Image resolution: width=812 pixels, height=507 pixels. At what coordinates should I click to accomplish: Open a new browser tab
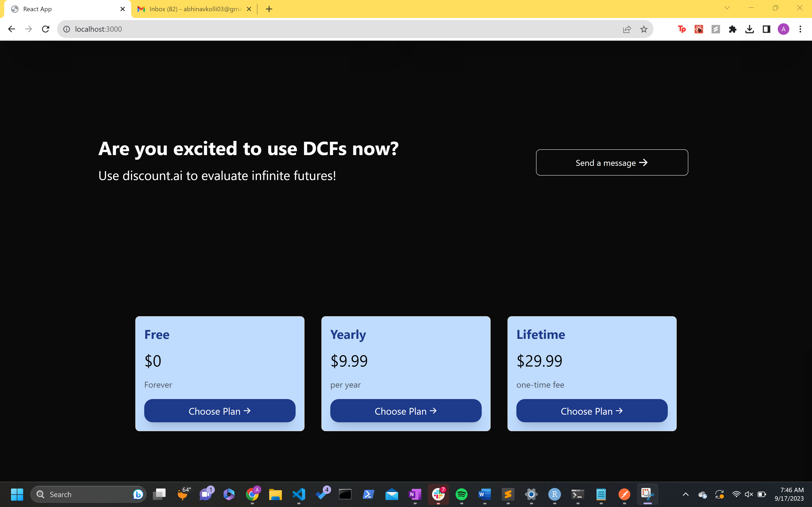coord(269,9)
